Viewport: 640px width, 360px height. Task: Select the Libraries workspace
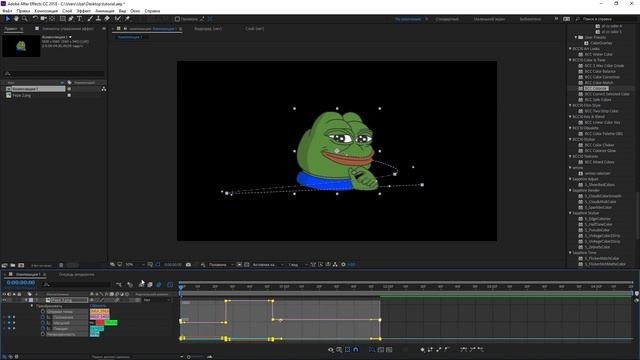530,19
